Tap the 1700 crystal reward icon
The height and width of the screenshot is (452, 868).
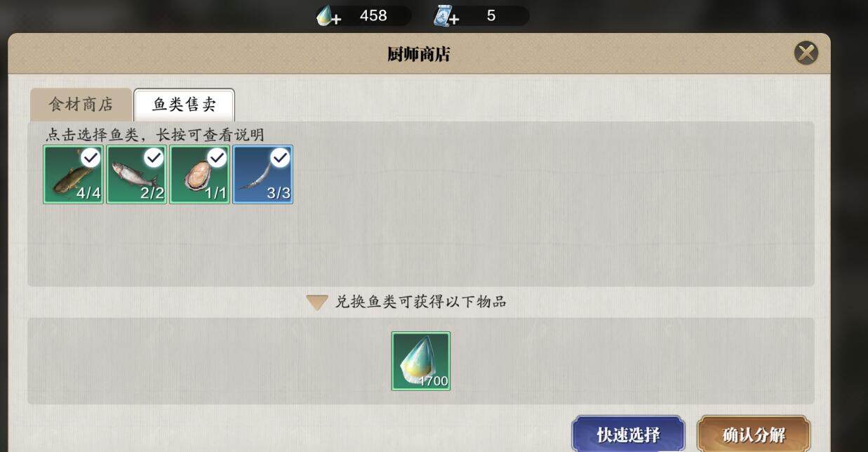tap(421, 361)
